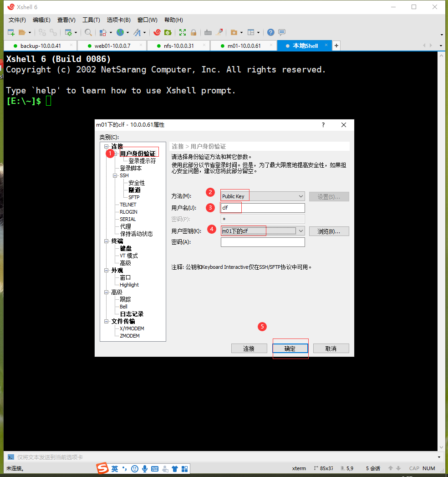Select SFTP in the category tree
Image resolution: width=448 pixels, height=477 pixels.
pyautogui.click(x=134, y=197)
